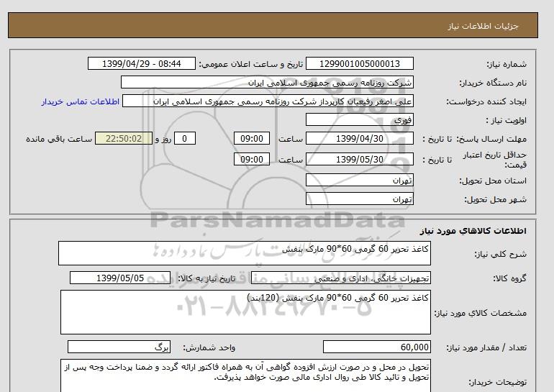Click the unit of measure field برگ
The width and height of the screenshot is (554, 392).
119,347
